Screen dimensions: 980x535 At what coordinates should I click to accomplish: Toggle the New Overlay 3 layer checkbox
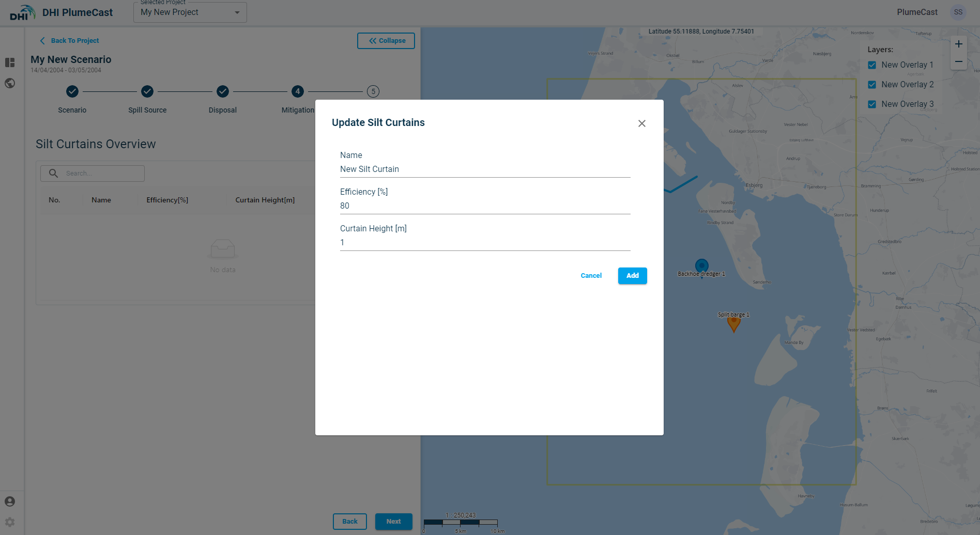[872, 104]
